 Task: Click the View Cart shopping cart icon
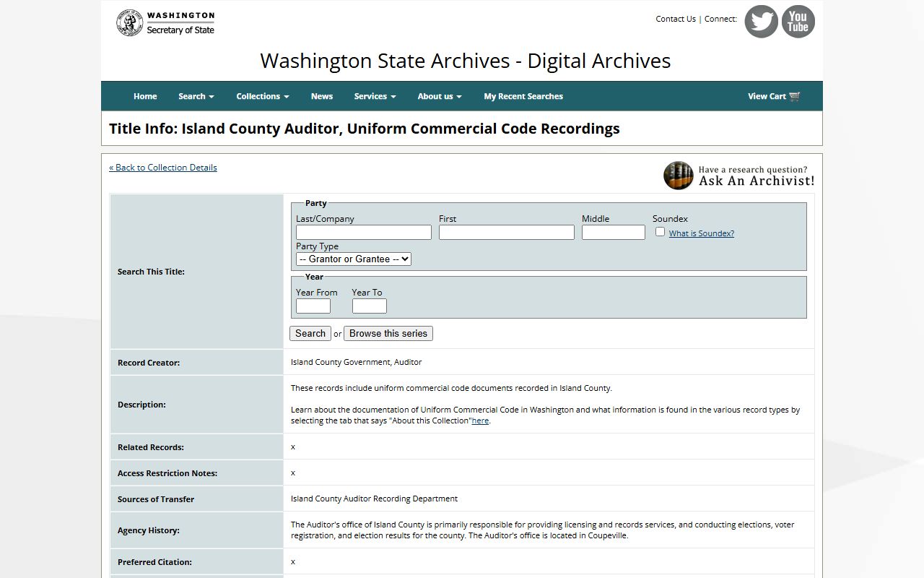795,96
